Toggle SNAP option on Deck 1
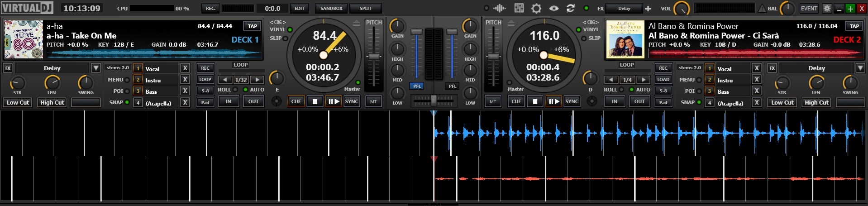 (x=127, y=102)
